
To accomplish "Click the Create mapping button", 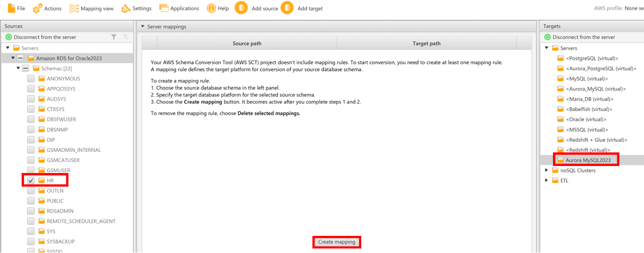I will coord(337,242).
